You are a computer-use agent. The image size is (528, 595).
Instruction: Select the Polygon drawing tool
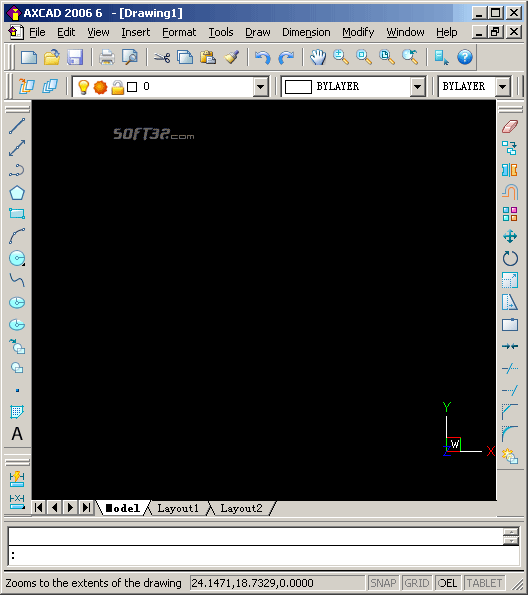click(17, 193)
